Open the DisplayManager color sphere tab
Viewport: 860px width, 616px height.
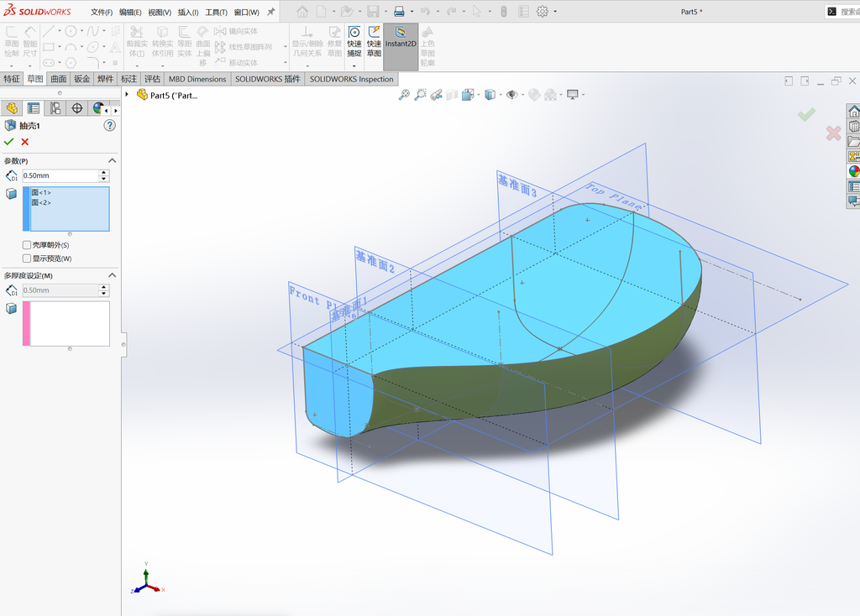[97, 108]
